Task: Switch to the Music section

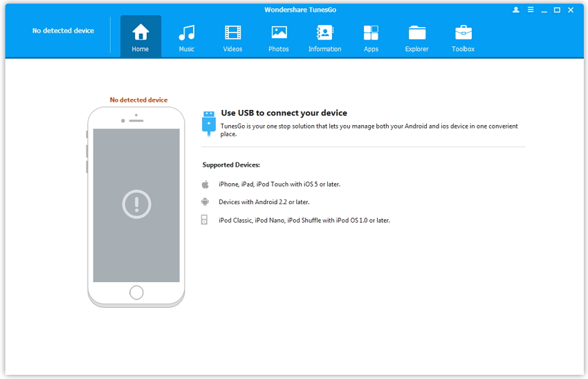Action: [187, 37]
